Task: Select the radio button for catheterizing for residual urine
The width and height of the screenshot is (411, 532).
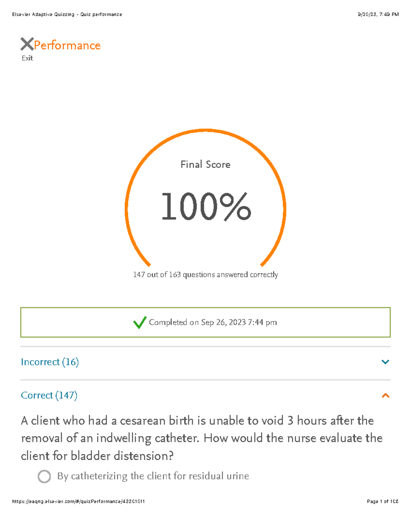Action: (x=45, y=476)
